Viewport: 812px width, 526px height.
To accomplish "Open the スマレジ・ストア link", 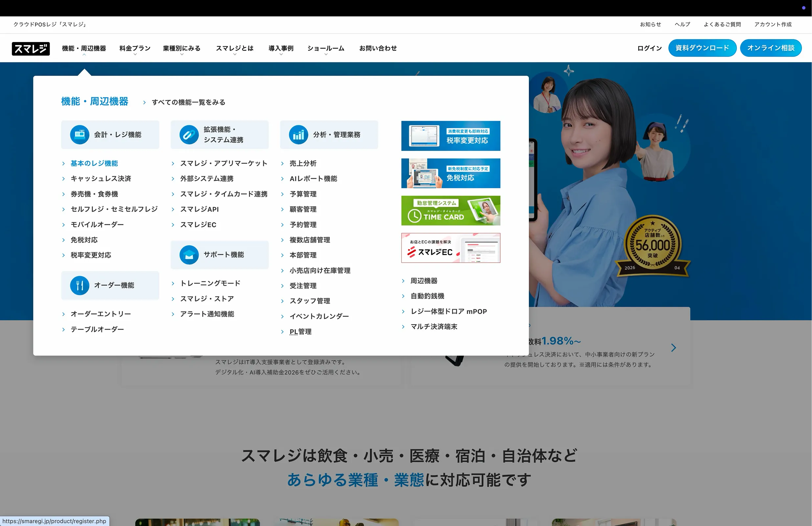I will coord(207,299).
